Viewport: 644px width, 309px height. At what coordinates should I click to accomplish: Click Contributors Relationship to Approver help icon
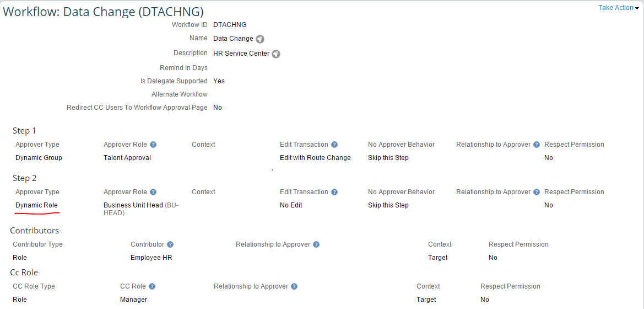(x=316, y=244)
